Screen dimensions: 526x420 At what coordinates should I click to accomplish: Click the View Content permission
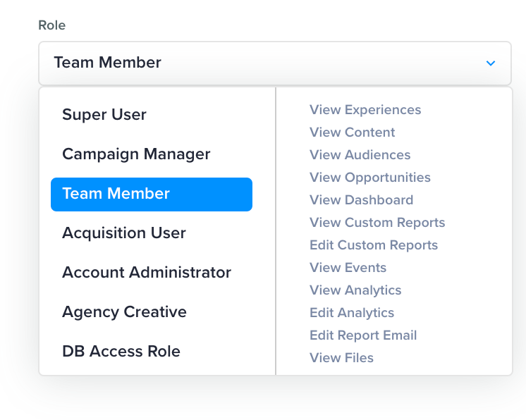tap(352, 132)
